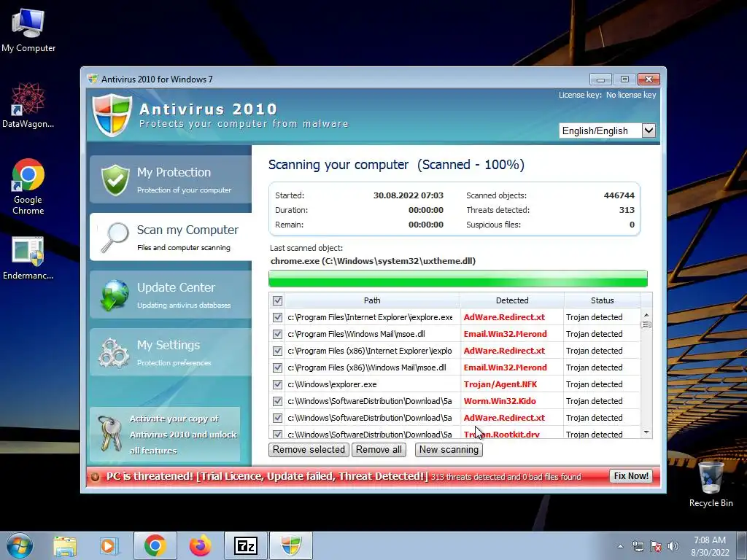This screenshot has width=747, height=560.
Task: Switch to Chrome in the taskbar
Action: coord(155,545)
